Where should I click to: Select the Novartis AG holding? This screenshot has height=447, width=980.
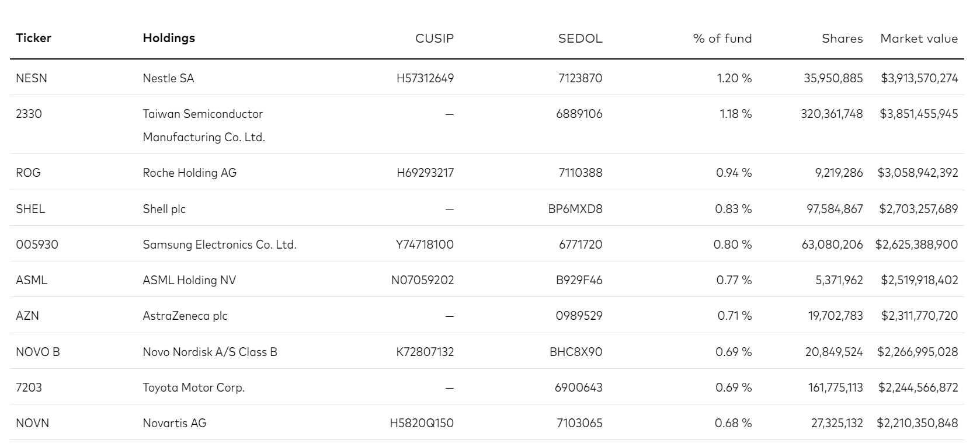pos(175,423)
